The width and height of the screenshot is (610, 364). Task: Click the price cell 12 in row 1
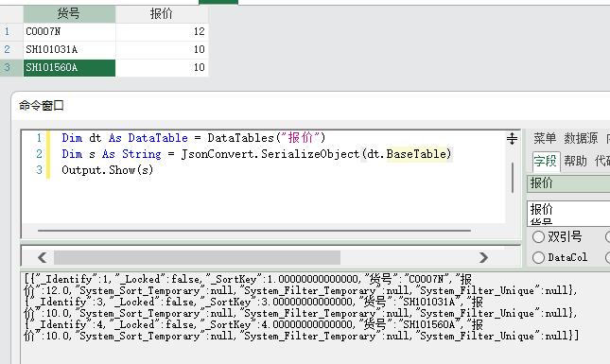[162, 31]
